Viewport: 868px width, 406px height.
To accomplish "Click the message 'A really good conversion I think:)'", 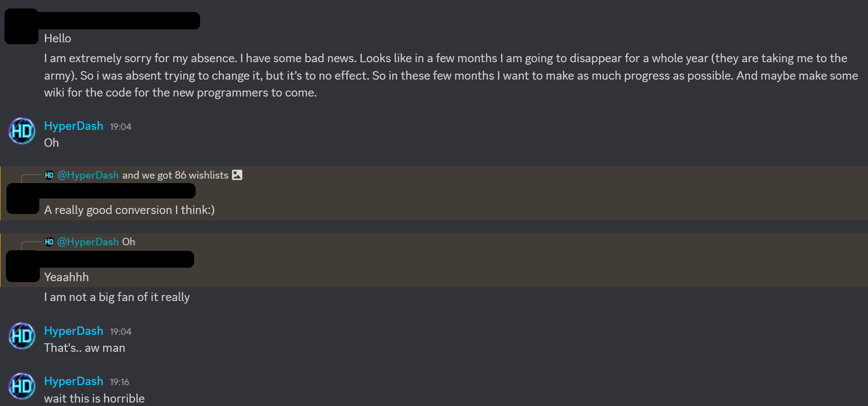I will pos(129,209).
